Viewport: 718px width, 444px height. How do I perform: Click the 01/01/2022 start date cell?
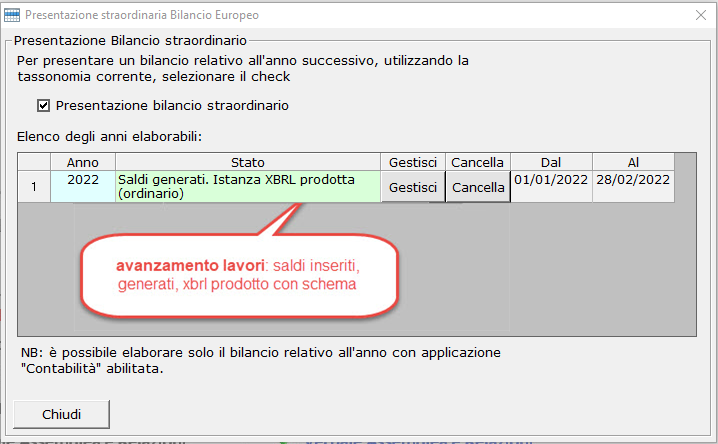pyautogui.click(x=551, y=180)
